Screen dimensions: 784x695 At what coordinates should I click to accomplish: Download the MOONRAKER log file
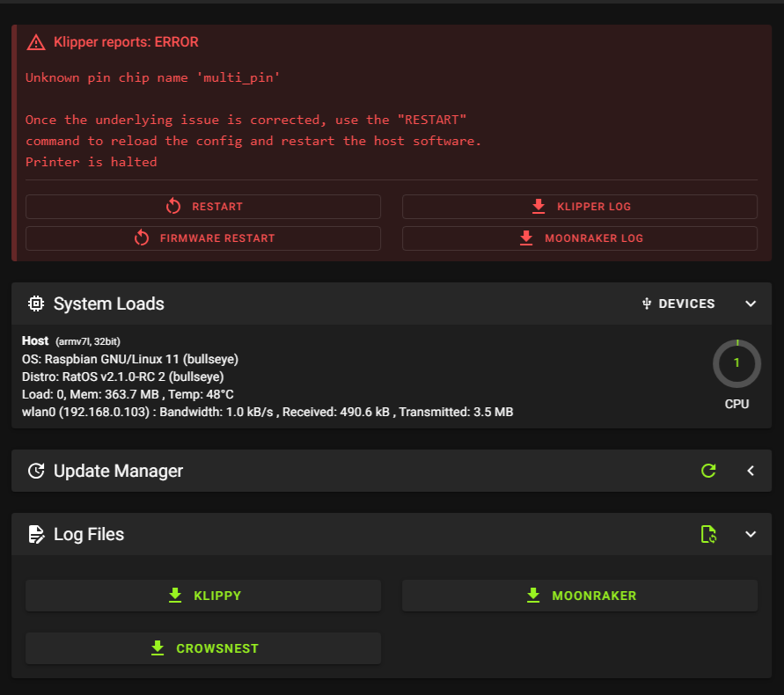click(580, 596)
